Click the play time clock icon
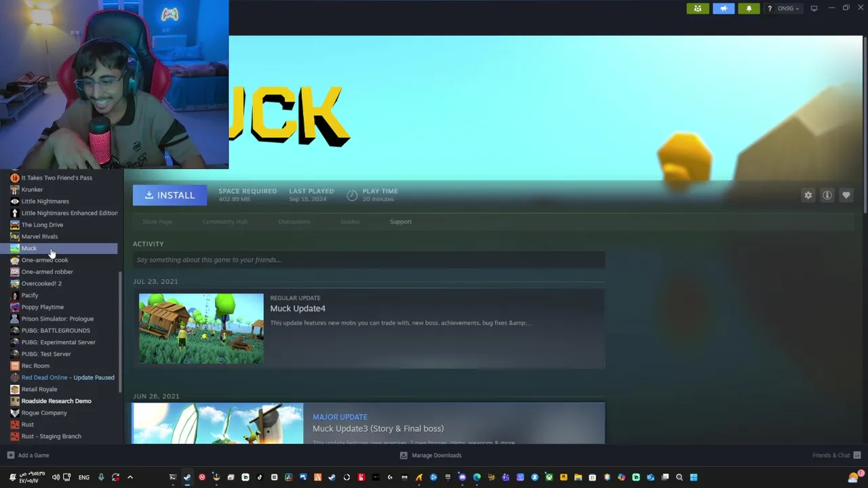 tap(352, 195)
